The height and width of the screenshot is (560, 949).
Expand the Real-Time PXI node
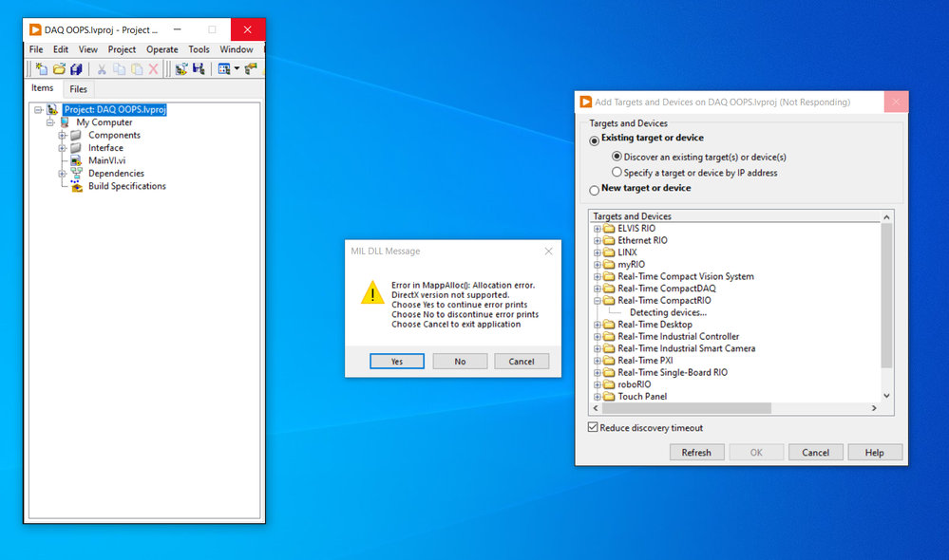coord(598,361)
